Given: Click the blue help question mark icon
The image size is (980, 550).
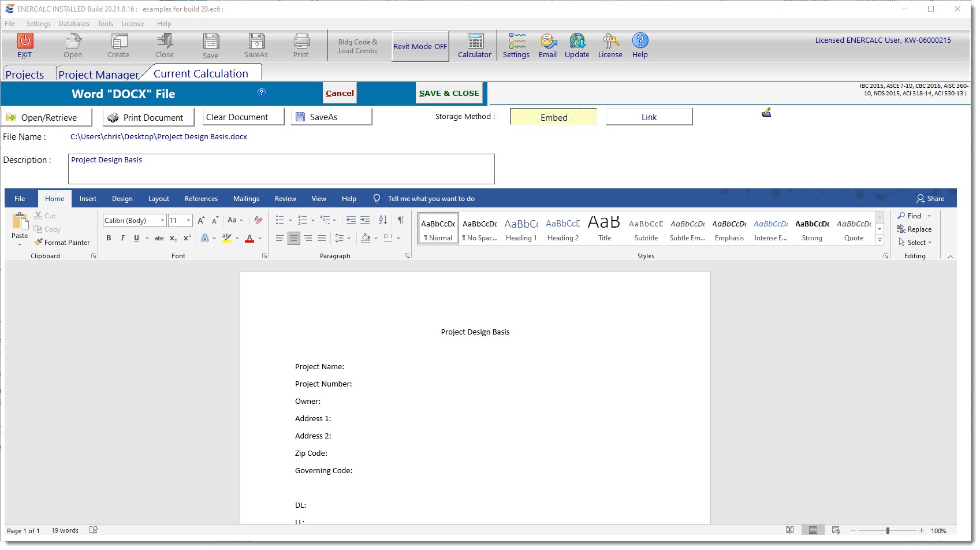Looking at the screenshot, I should pos(262,92).
